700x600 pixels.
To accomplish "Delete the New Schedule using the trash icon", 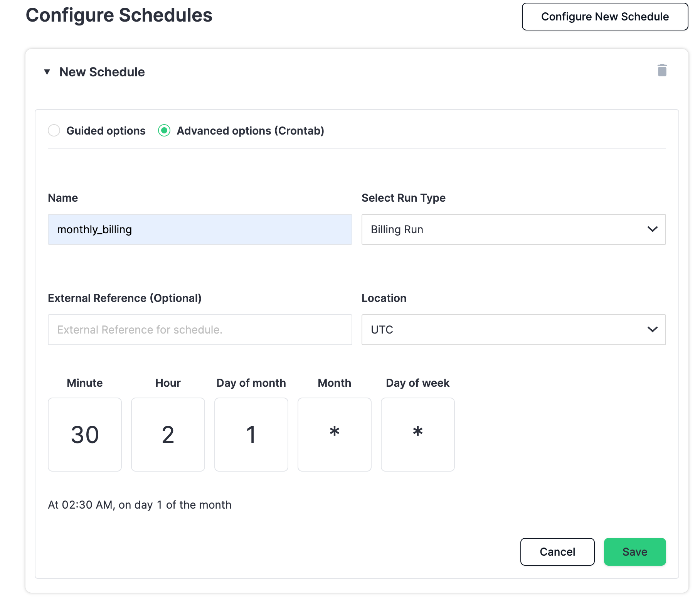I will pos(662,71).
